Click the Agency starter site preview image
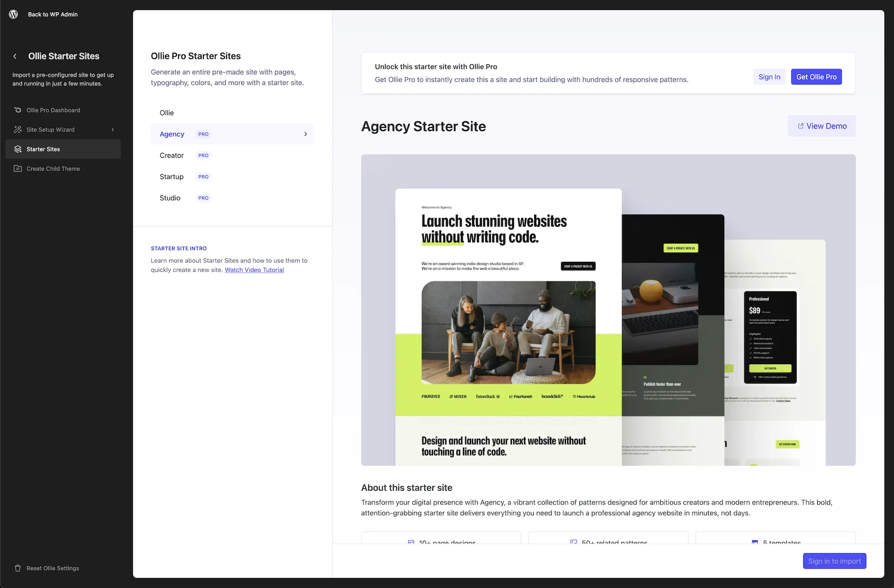Image resolution: width=894 pixels, height=588 pixels. point(608,310)
